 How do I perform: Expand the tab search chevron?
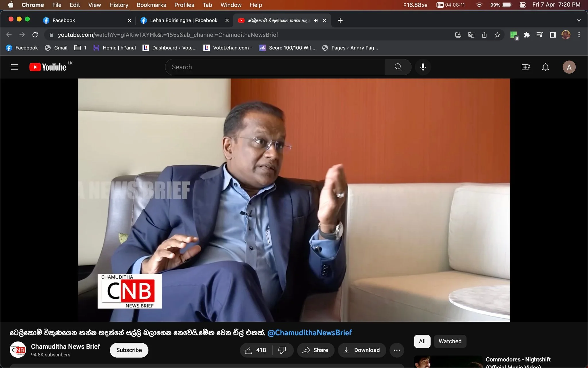point(579,20)
